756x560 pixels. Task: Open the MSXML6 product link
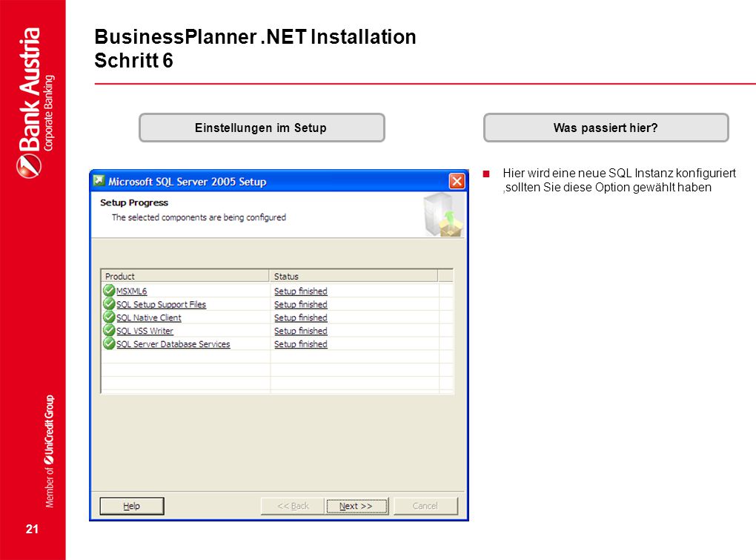[x=132, y=291]
